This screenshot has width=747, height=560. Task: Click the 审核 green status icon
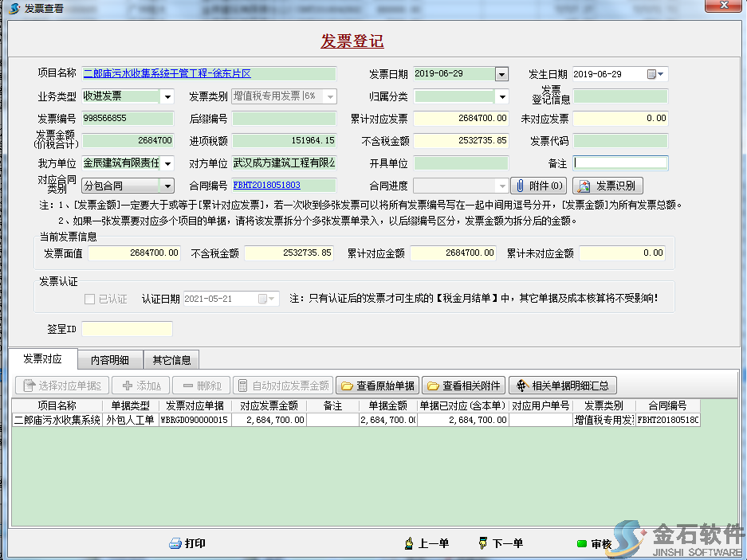(x=581, y=544)
